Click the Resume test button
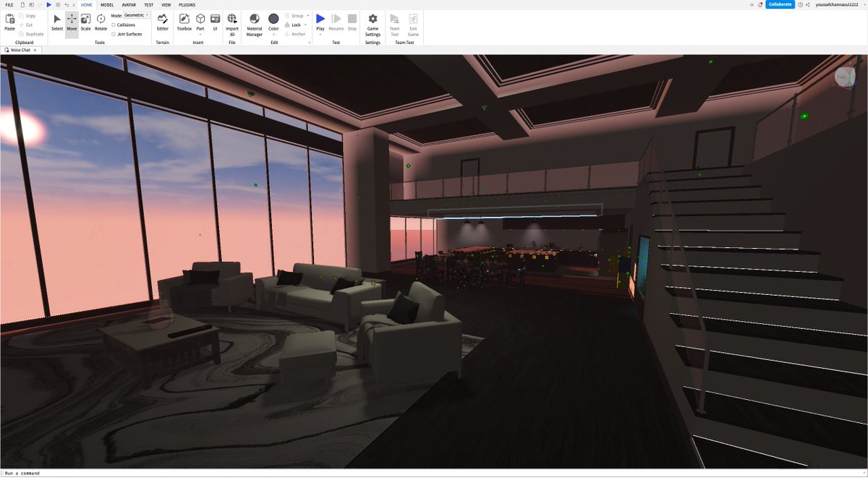The image size is (868, 488). pos(336,22)
